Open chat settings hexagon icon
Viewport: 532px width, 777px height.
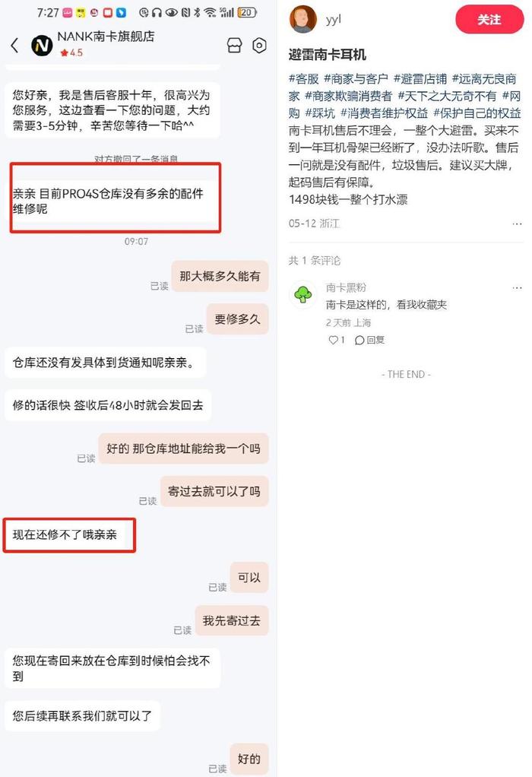pos(259,45)
